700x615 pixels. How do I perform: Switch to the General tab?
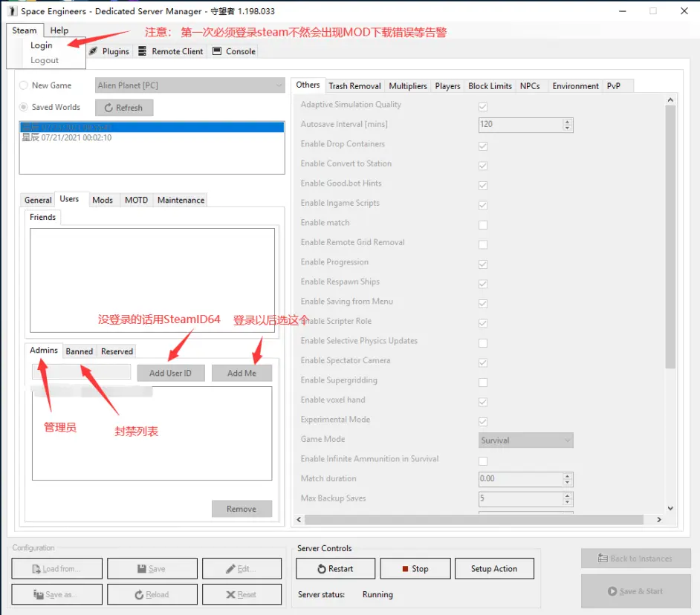38,200
